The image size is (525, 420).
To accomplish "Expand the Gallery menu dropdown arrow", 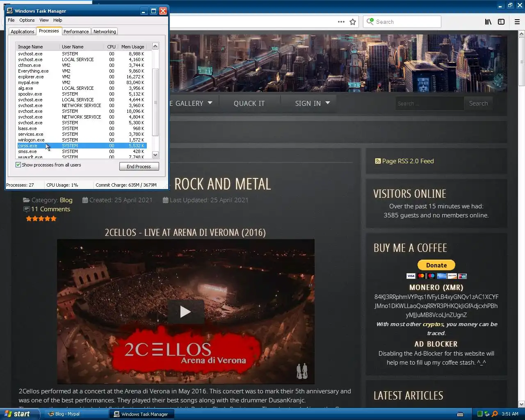I will point(210,103).
